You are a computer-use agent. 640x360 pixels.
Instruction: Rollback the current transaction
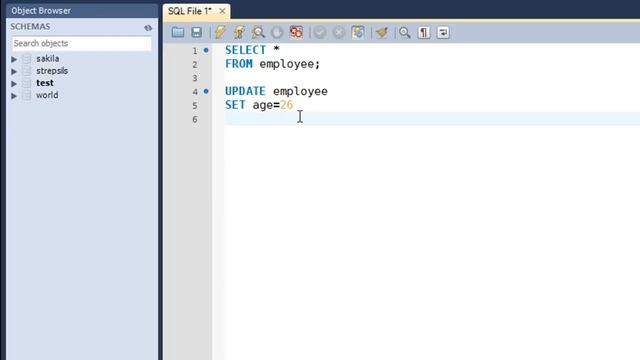pos(339,32)
